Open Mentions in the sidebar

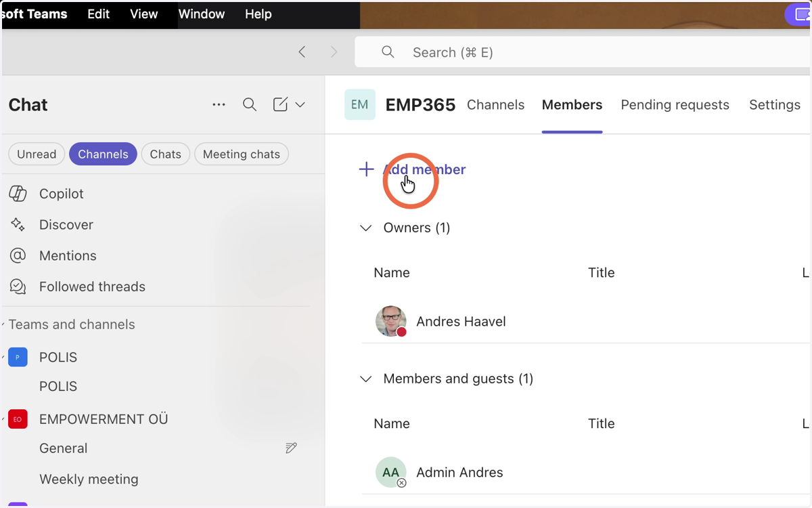point(68,256)
